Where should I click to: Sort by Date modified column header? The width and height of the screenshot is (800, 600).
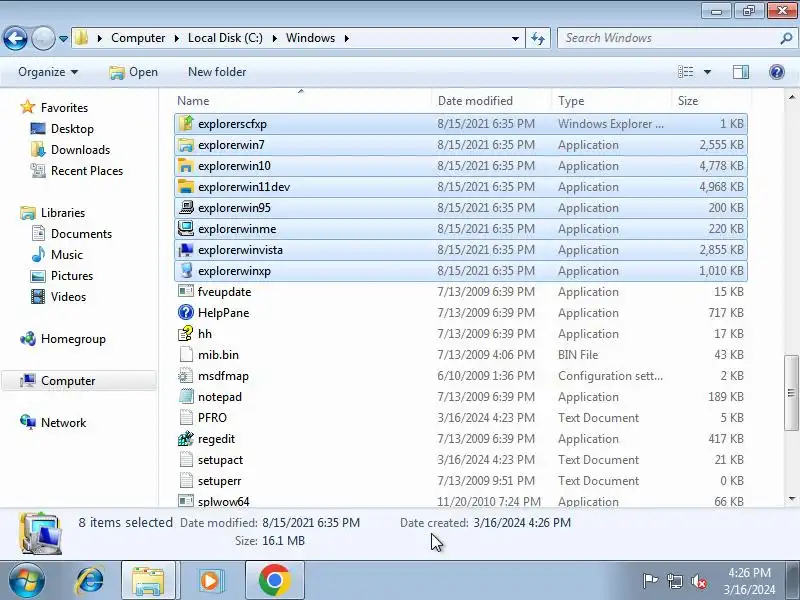(x=475, y=101)
